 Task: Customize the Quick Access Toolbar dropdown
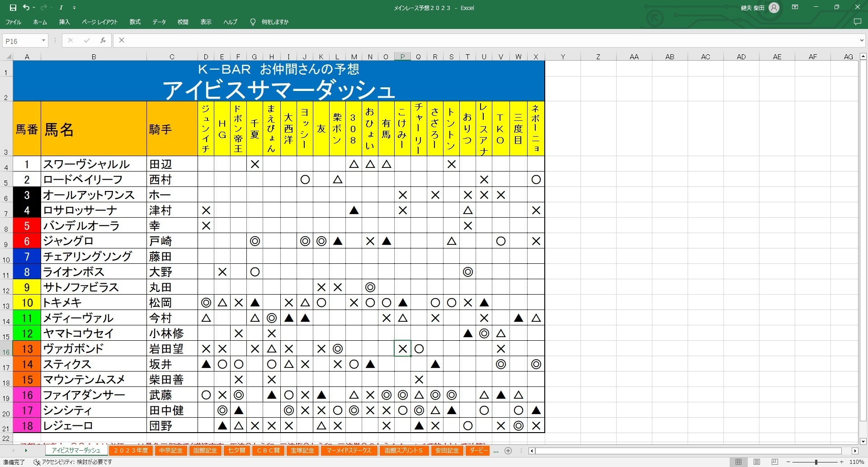74,8
